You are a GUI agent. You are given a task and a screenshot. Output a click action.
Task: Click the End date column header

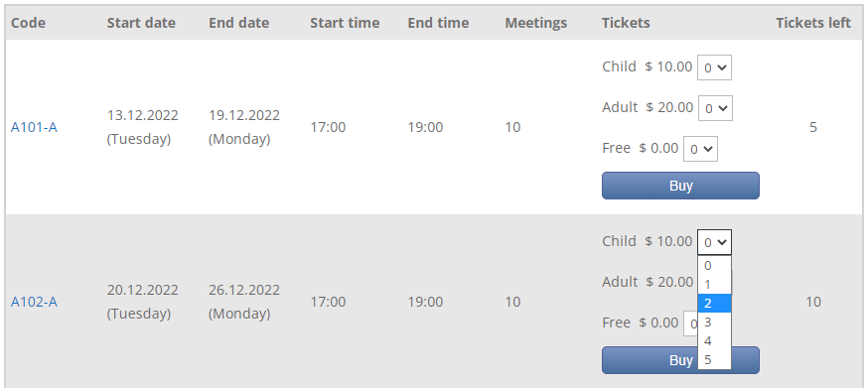click(x=239, y=23)
